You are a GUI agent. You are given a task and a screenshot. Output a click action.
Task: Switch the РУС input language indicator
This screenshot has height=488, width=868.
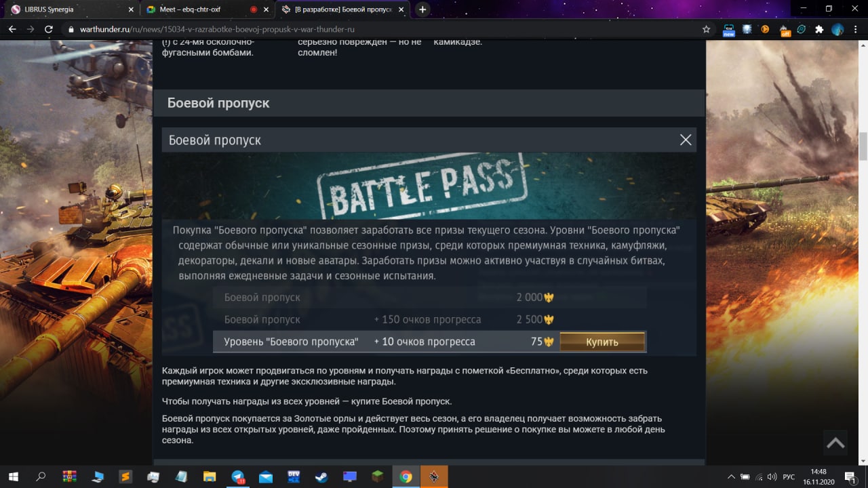[x=789, y=476]
